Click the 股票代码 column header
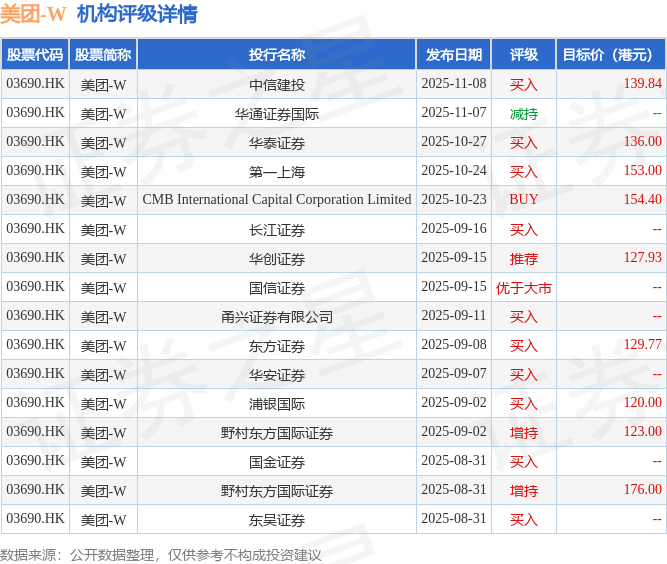This screenshot has height=564, width=667. (x=35, y=54)
